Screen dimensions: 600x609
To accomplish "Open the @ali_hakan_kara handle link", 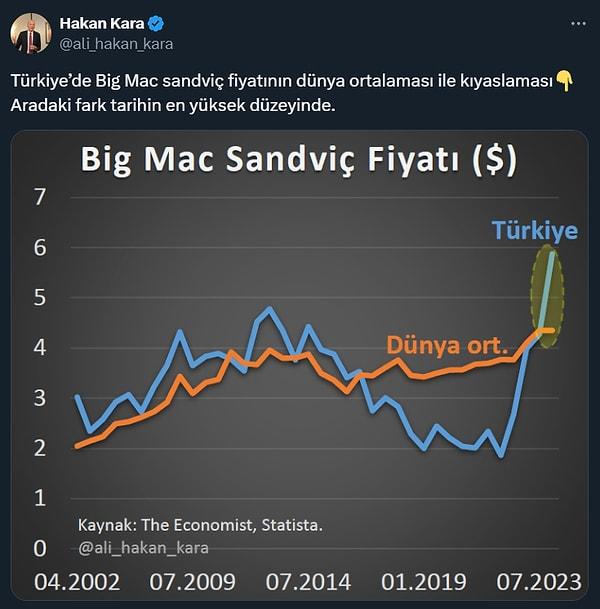I will click(x=116, y=44).
